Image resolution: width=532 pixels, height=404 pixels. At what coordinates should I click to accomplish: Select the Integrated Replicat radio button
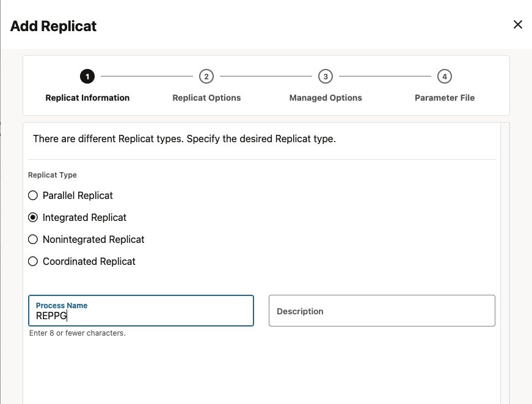[x=32, y=217]
